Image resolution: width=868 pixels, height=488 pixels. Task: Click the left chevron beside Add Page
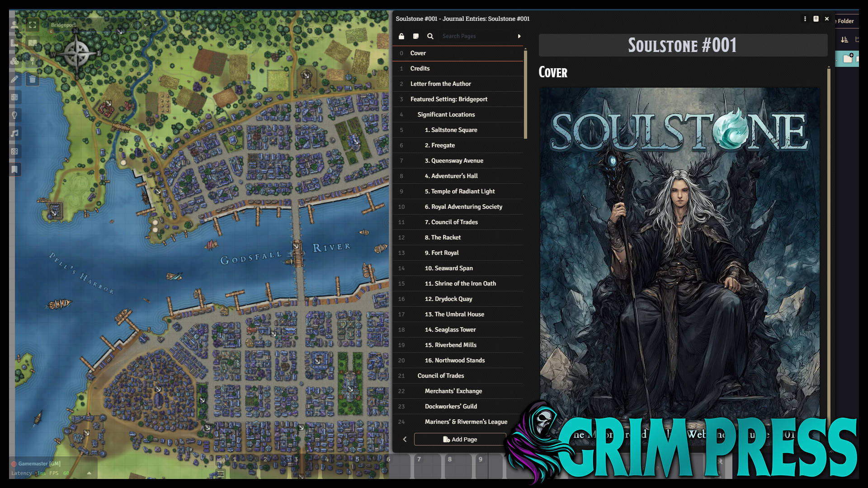405,439
